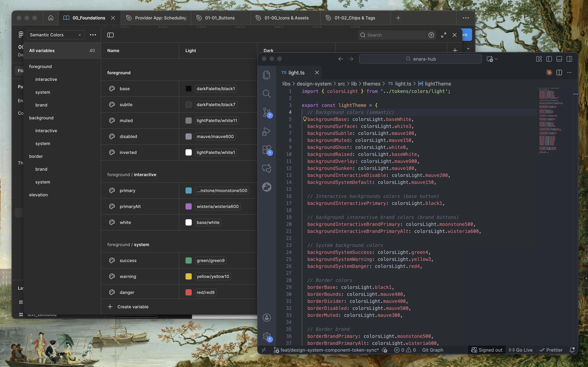The height and width of the screenshot is (367, 588).
Task: Open the Run and Debug view
Action: pos(267,131)
